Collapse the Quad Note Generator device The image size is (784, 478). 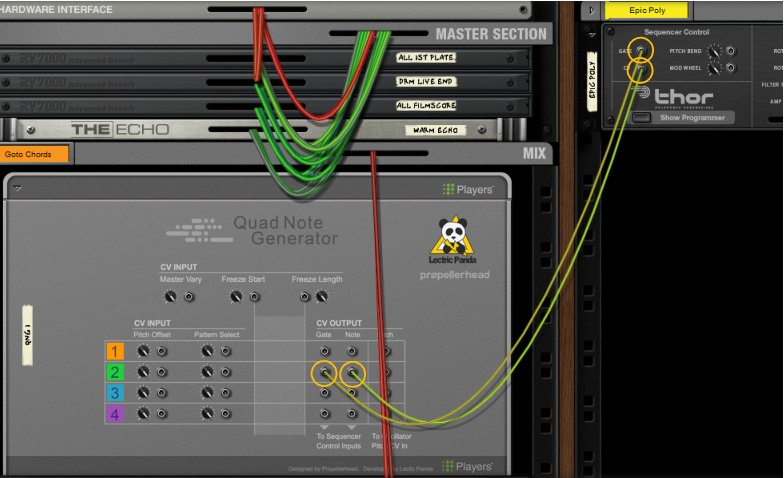17,188
